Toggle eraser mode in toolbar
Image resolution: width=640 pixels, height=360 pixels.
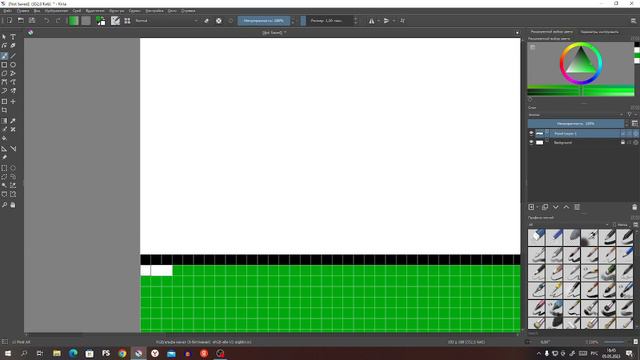point(207,20)
